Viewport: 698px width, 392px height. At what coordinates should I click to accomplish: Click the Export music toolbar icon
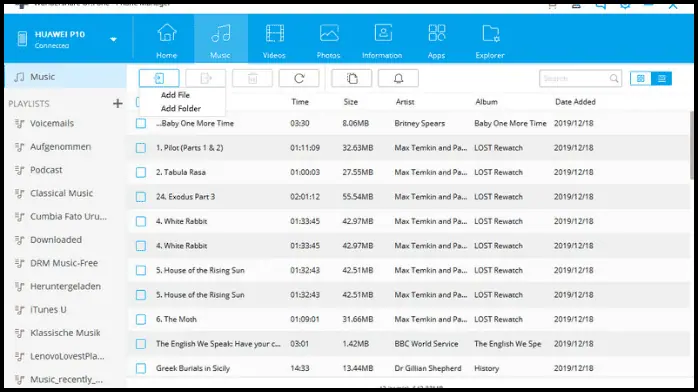[x=206, y=78]
